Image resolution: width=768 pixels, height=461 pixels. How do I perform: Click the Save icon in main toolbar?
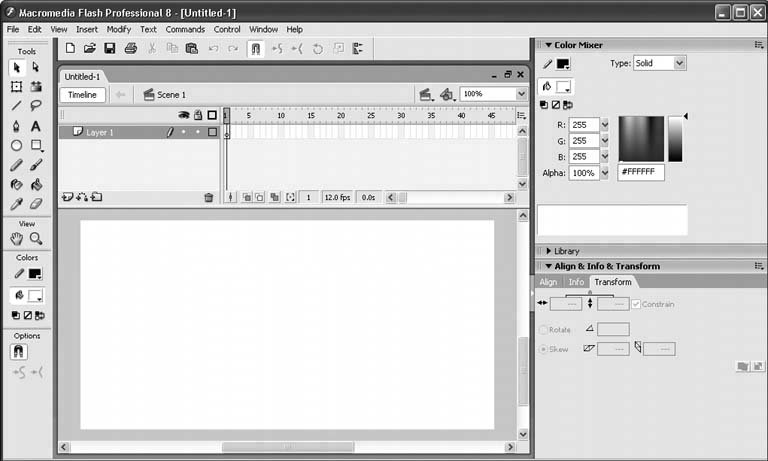(110, 48)
